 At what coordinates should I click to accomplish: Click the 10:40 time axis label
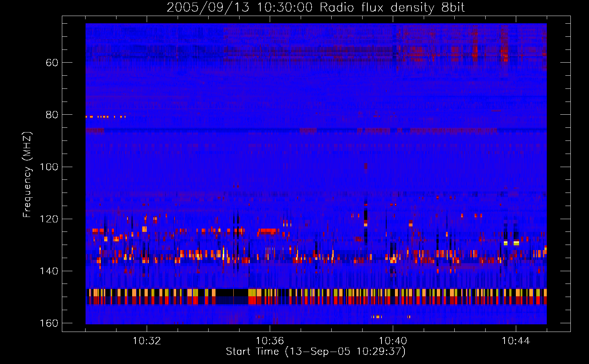click(393, 341)
